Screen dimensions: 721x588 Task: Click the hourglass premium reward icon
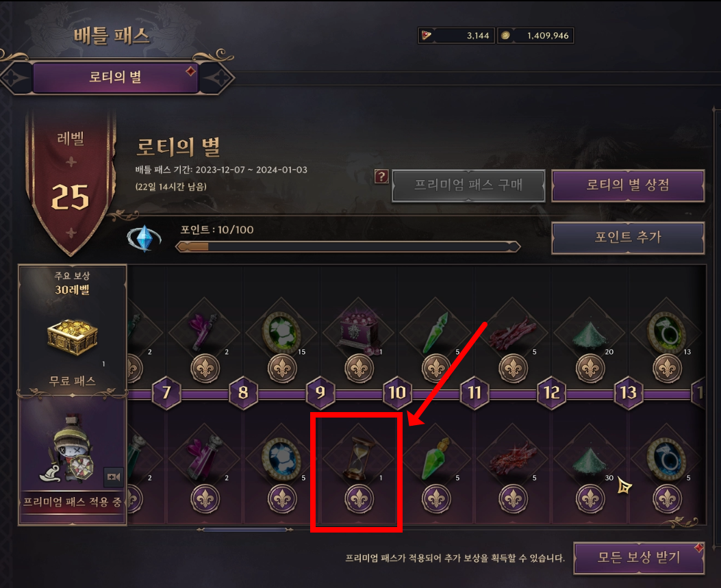[358, 458]
